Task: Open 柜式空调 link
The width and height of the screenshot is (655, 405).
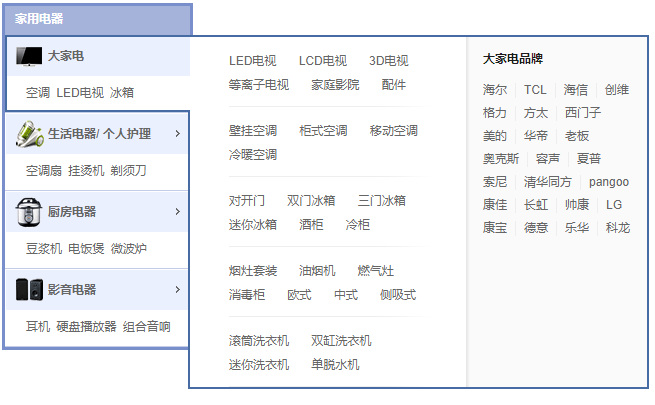Action: (323, 131)
